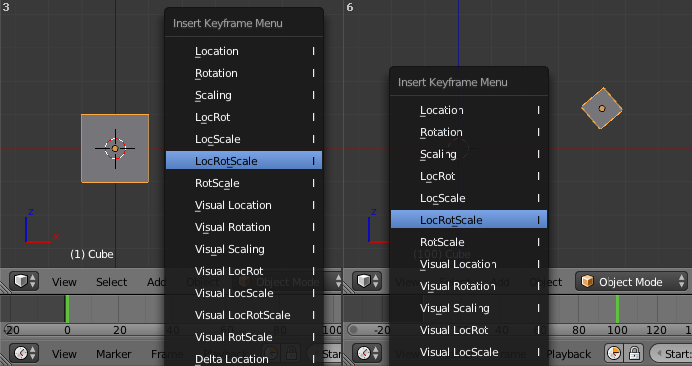Choose LocScale in left Insert Keyframe Menu
This screenshot has width=692, height=366.
(244, 140)
